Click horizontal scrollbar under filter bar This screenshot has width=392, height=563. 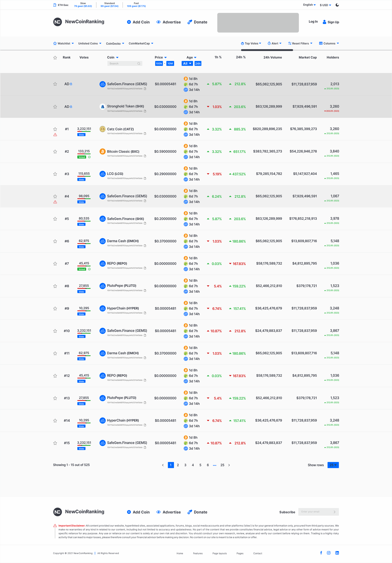point(267,50)
